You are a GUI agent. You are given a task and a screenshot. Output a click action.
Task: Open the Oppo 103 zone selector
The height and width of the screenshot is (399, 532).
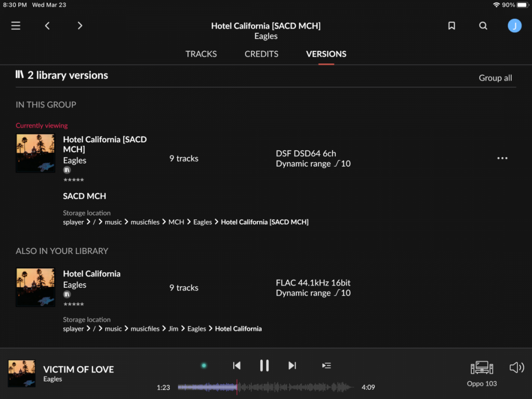pos(482,374)
